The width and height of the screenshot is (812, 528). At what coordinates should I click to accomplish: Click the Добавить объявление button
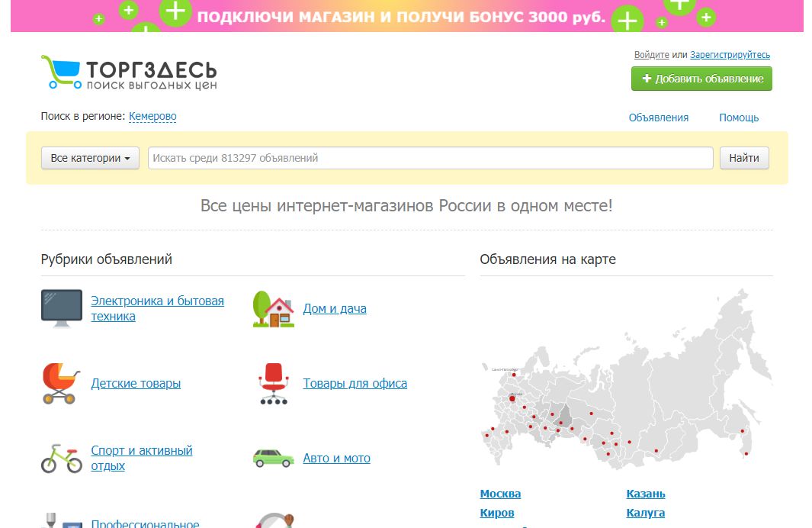click(701, 79)
